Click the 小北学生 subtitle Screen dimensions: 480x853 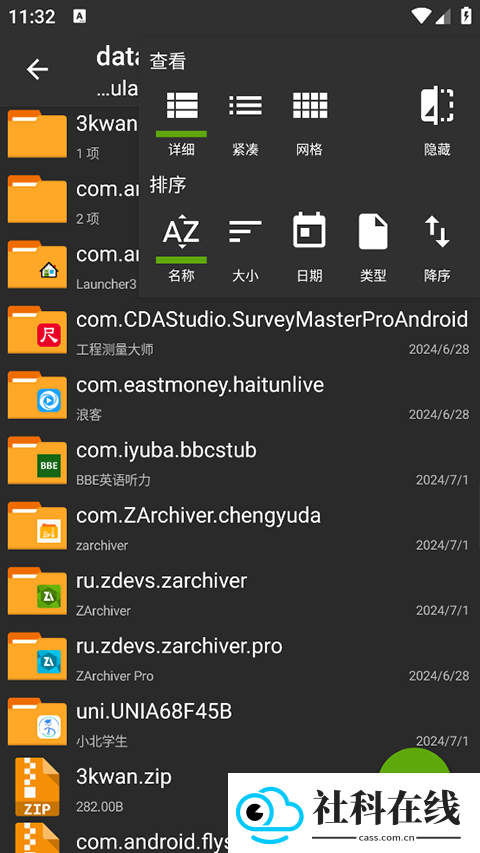tap(102, 741)
